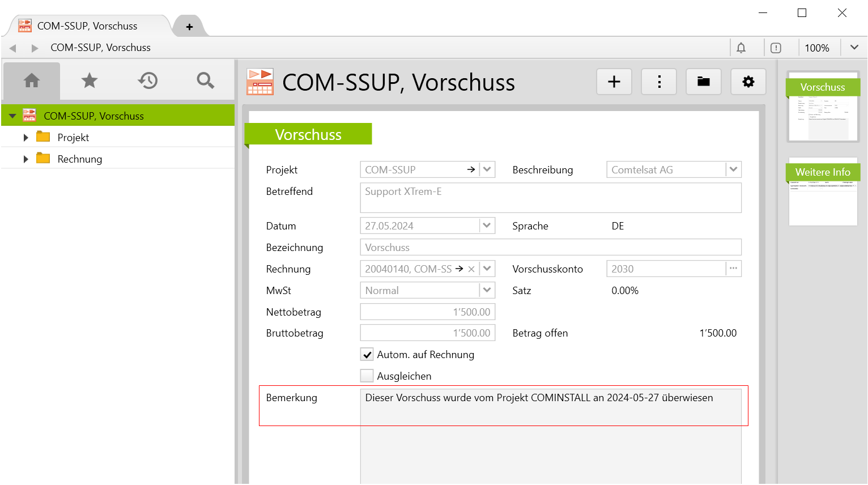Open the Datum dropdown arrow
Screen dimensions: 868x485
tap(487, 226)
